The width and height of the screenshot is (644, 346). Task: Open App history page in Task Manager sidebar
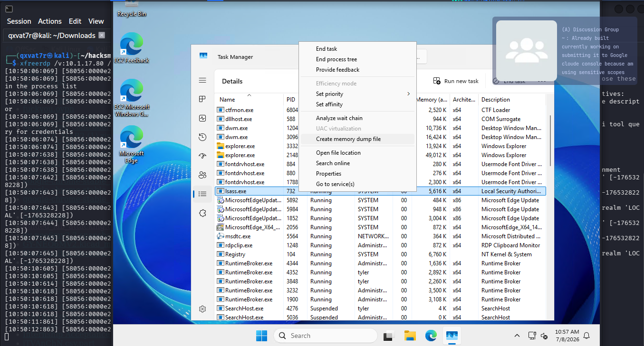click(202, 137)
